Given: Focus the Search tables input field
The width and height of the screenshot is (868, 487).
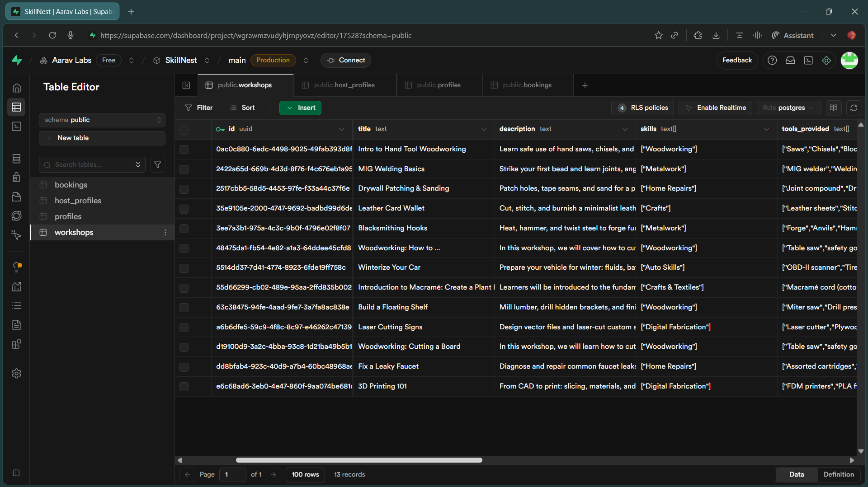Looking at the screenshot, I should (x=92, y=165).
